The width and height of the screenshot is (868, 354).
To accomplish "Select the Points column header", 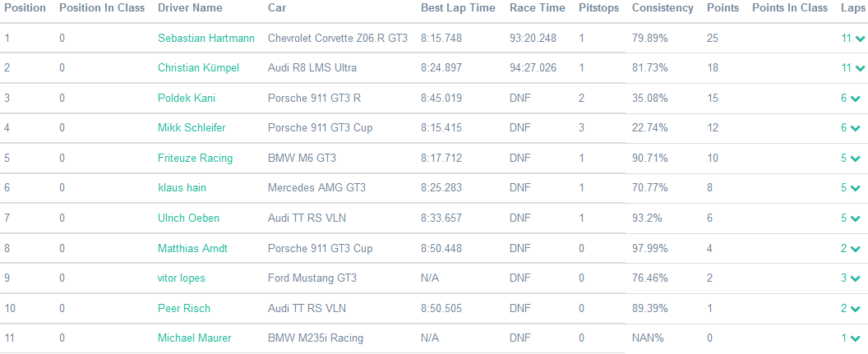I will point(723,8).
